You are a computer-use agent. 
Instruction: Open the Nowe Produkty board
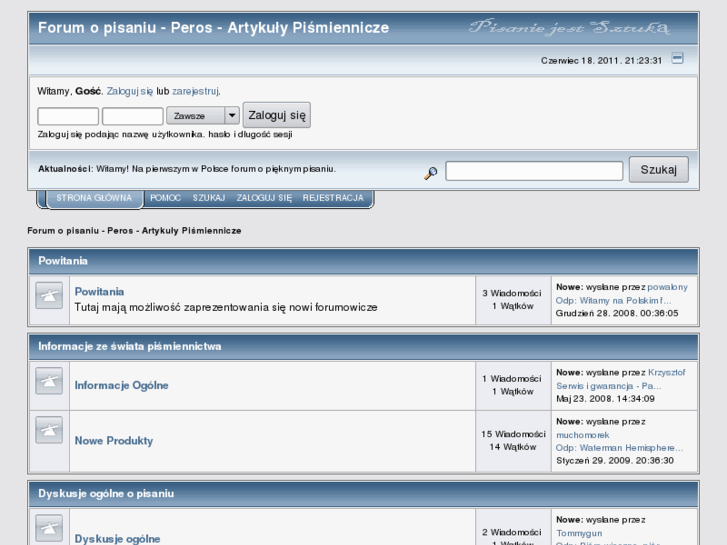tap(114, 441)
